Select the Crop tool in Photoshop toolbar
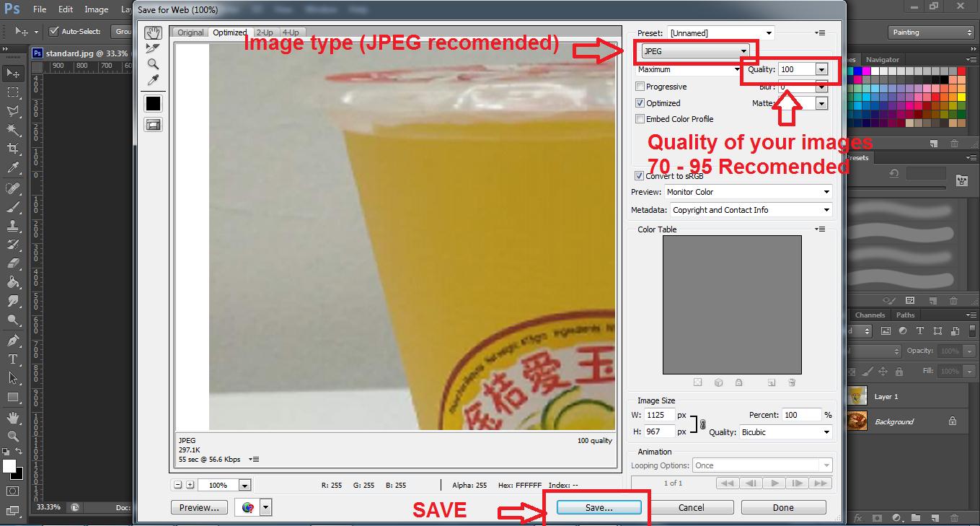The image size is (980, 526). coord(13,149)
